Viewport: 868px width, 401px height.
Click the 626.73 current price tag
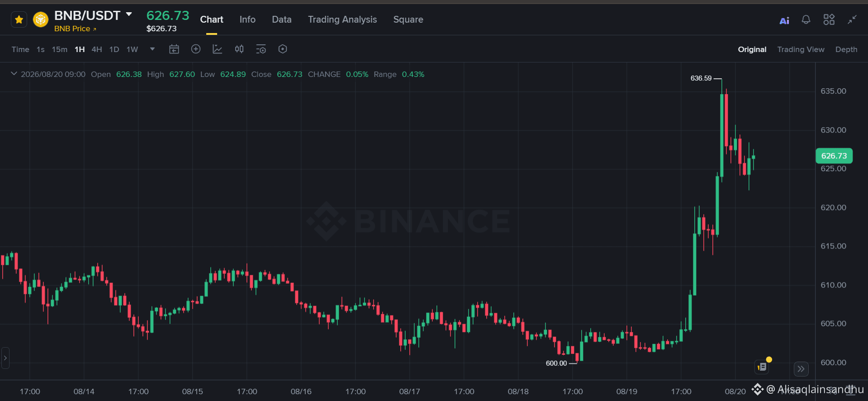coord(834,156)
